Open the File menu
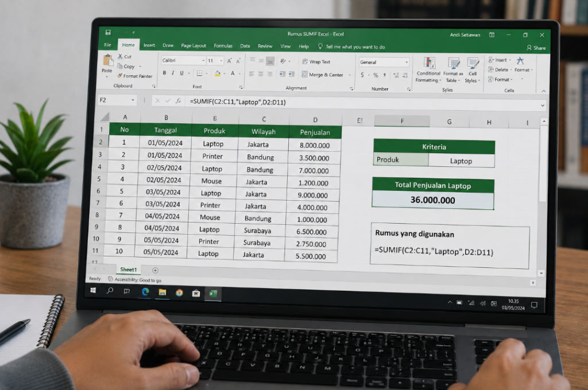Screen dimensions: 588x390 pyautogui.click(x=107, y=45)
